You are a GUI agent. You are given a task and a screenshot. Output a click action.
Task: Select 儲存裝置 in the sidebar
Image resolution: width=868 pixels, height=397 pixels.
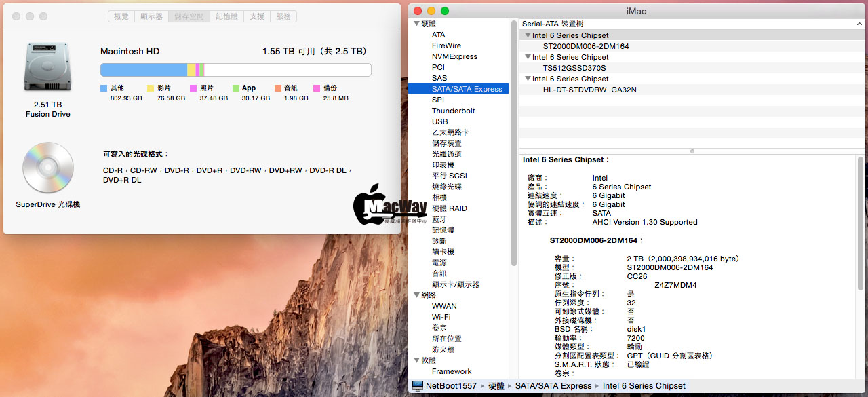446,143
